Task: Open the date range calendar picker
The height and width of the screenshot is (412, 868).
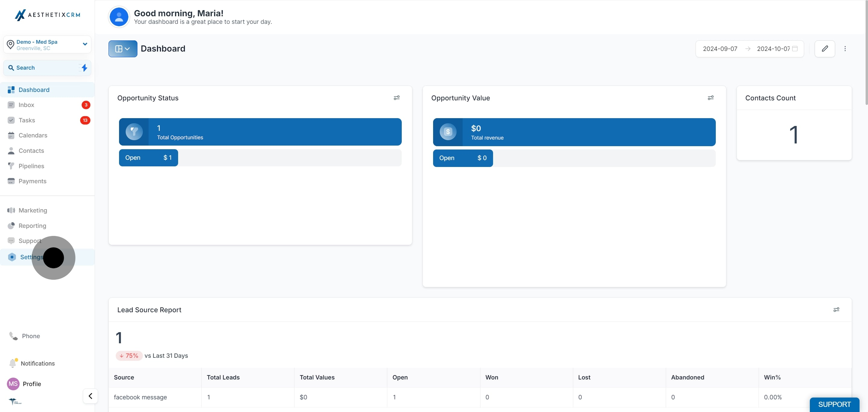Action: pos(794,49)
